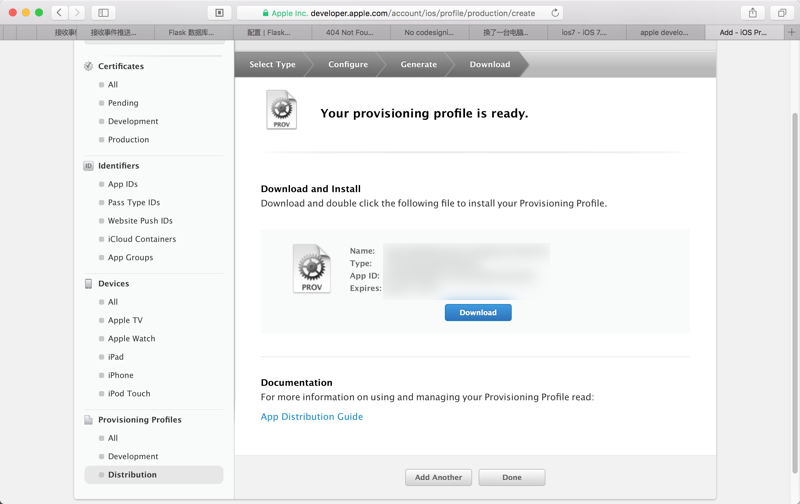Image resolution: width=800 pixels, height=504 pixels.
Task: Click the PROV file icon beside Name
Action: coord(312,268)
